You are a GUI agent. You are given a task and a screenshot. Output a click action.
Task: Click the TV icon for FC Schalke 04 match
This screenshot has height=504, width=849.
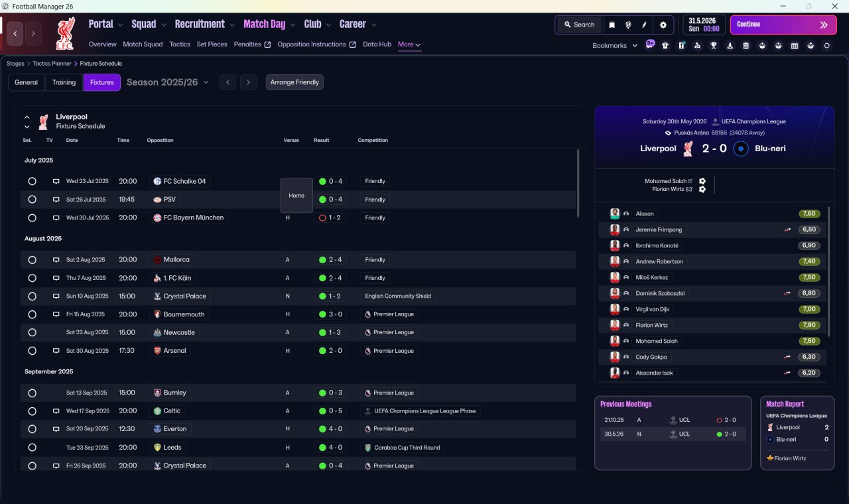tap(56, 181)
